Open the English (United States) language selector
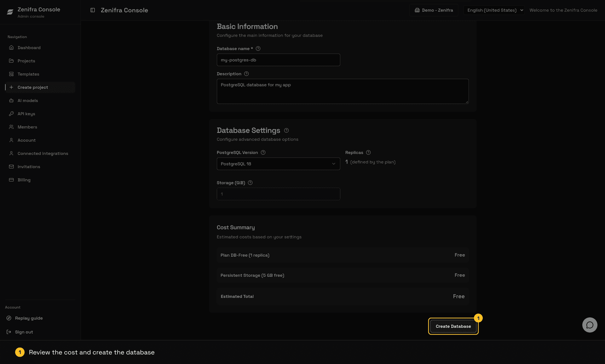The width and height of the screenshot is (605, 364). pyautogui.click(x=494, y=10)
